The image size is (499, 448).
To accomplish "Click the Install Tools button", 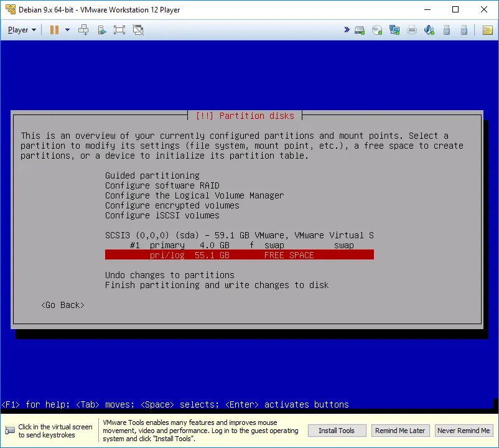I will pos(337,431).
